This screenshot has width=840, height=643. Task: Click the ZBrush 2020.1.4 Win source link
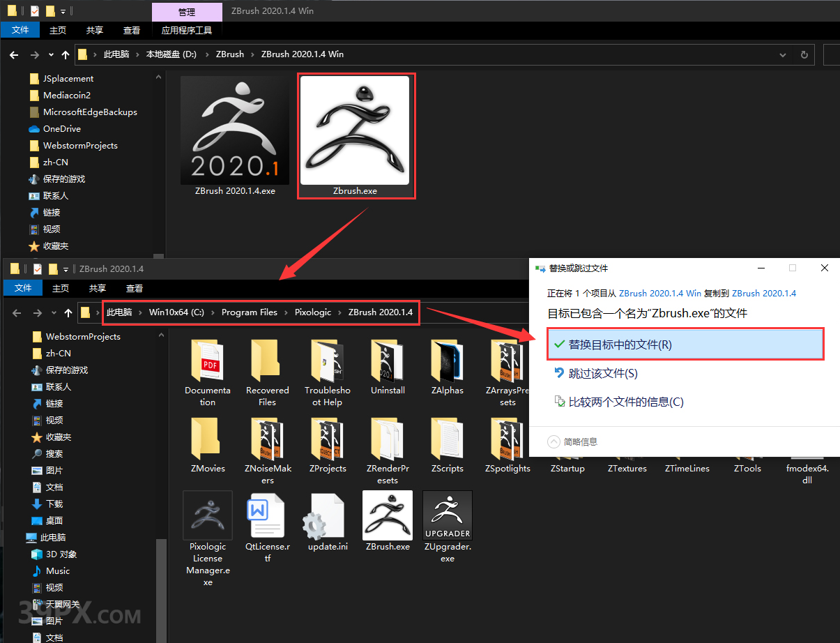click(x=660, y=293)
